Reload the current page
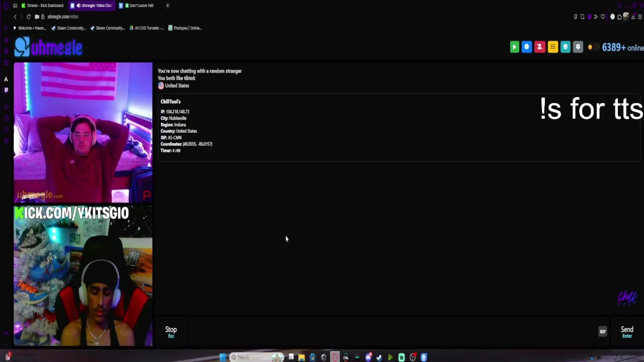This screenshot has width=644, height=362. 29,17
